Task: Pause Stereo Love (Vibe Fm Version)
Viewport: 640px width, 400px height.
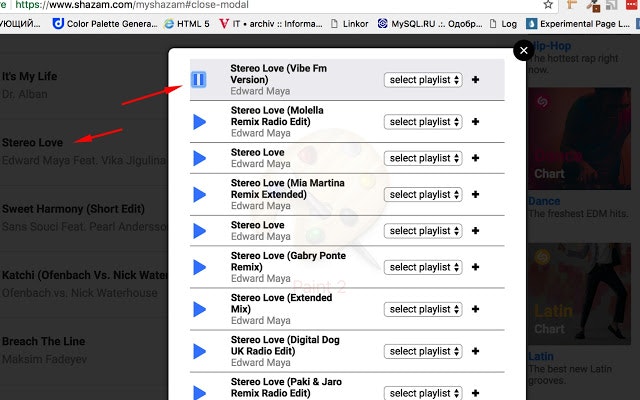Action: tap(198, 80)
